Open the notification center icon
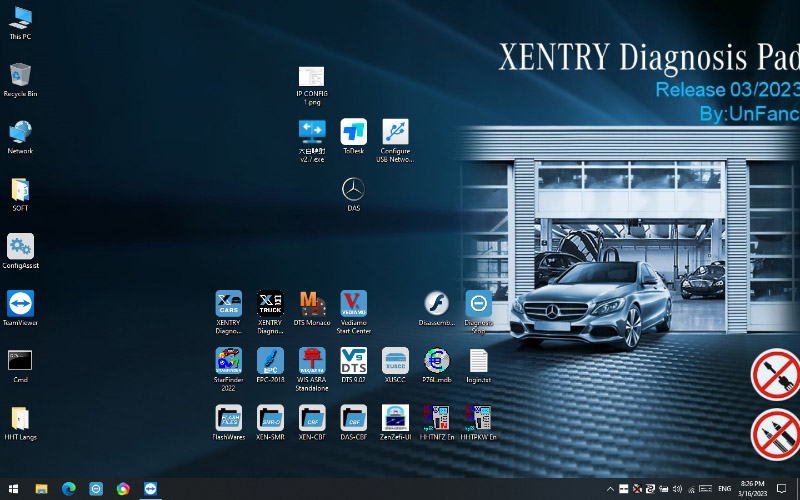Viewport: 800px width, 500px height. [781, 489]
